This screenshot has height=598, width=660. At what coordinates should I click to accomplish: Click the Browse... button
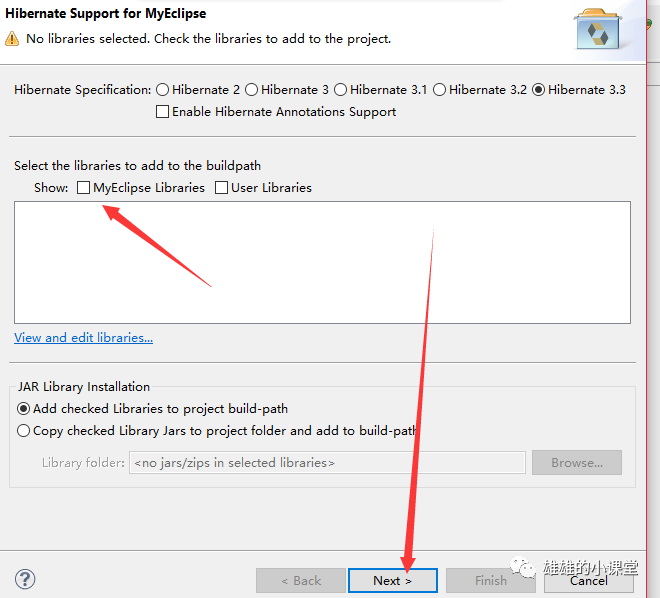click(x=577, y=462)
